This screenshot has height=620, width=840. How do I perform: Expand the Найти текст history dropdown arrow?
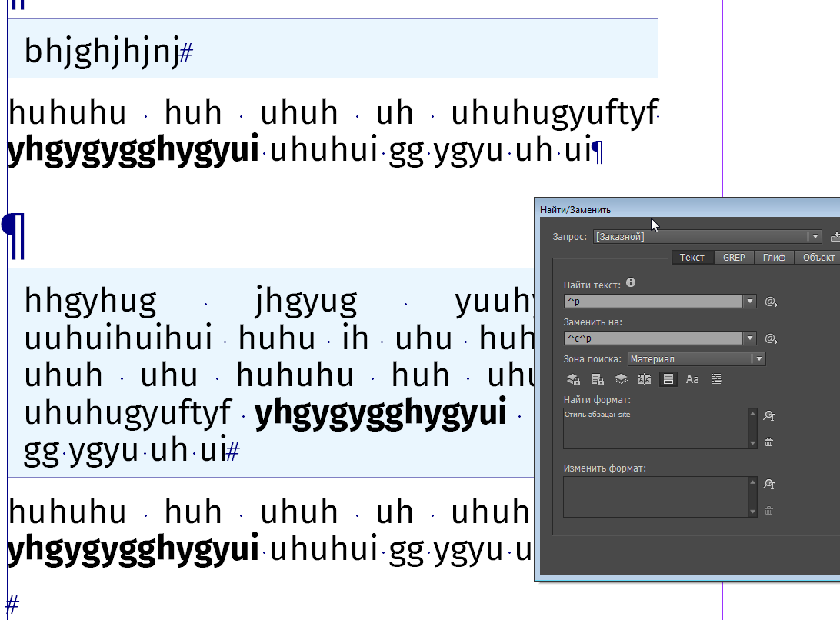(x=750, y=302)
